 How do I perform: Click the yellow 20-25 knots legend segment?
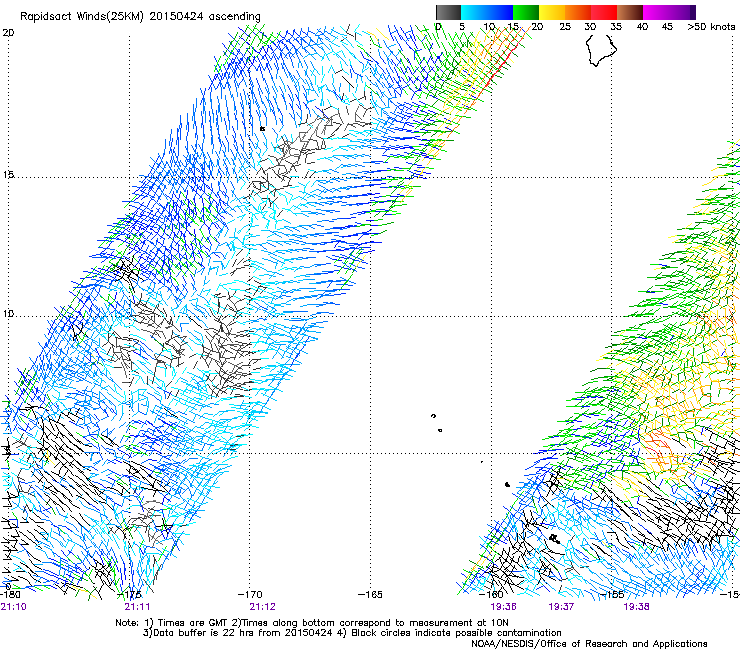tap(552, 12)
